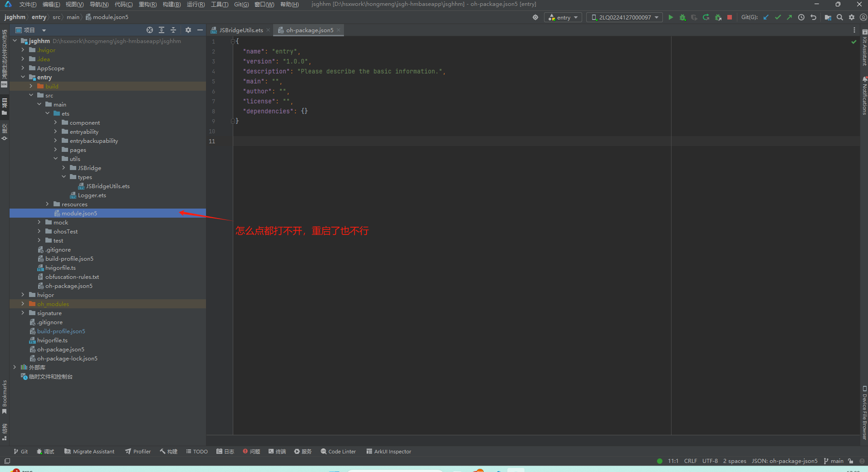Open the 终端 terminal tool window
This screenshot has height=472, width=868.
(277, 451)
